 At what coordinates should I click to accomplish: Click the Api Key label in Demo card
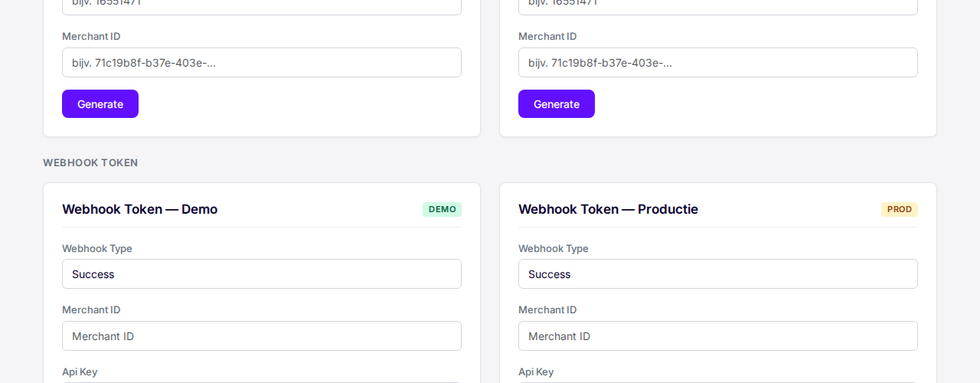click(80, 372)
